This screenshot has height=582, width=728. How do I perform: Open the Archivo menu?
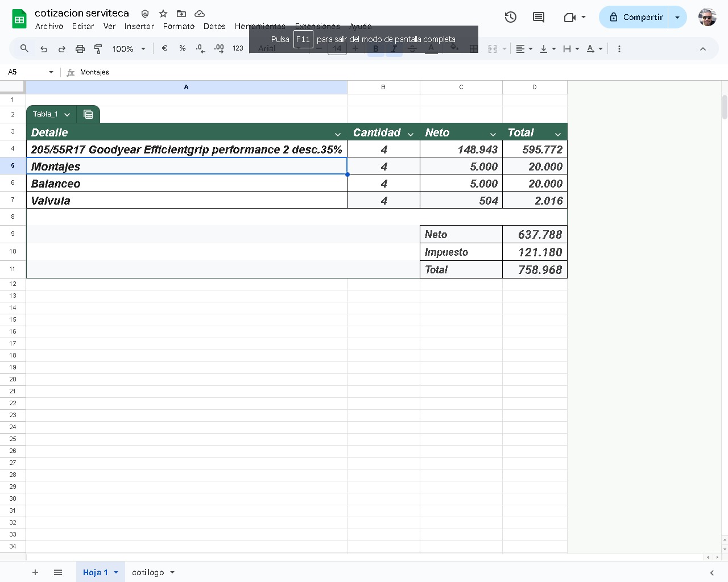(x=49, y=26)
